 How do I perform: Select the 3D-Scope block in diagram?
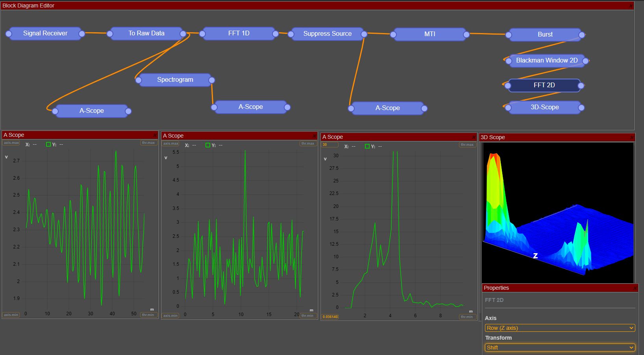coord(544,107)
